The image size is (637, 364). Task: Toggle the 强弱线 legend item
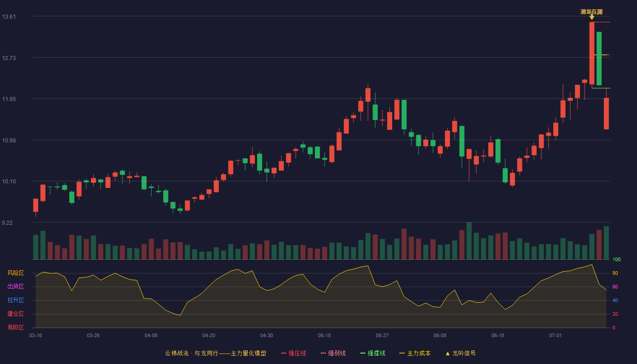(x=333, y=353)
